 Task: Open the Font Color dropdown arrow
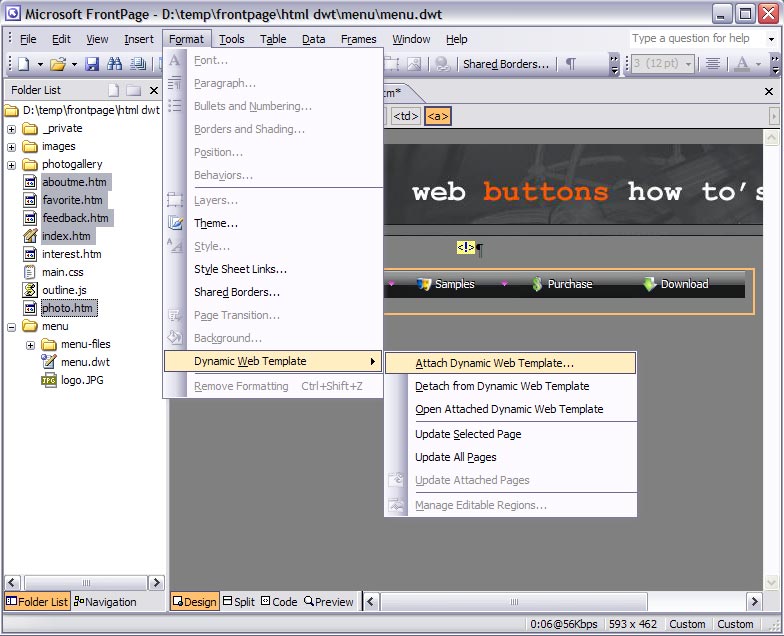click(758, 64)
